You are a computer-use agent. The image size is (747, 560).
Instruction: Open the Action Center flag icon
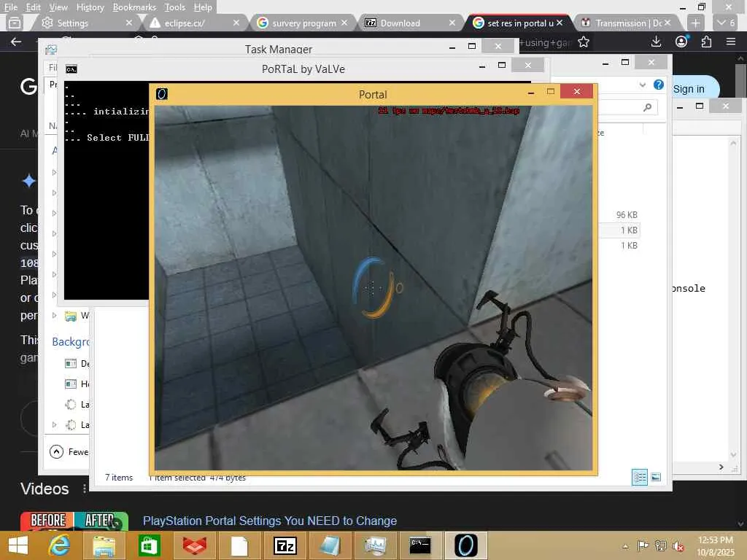tap(643, 545)
